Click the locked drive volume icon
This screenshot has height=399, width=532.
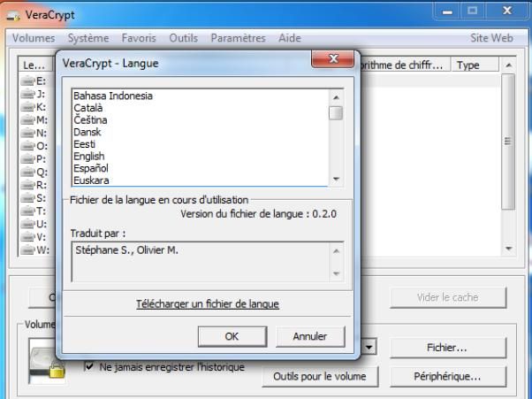click(x=48, y=362)
